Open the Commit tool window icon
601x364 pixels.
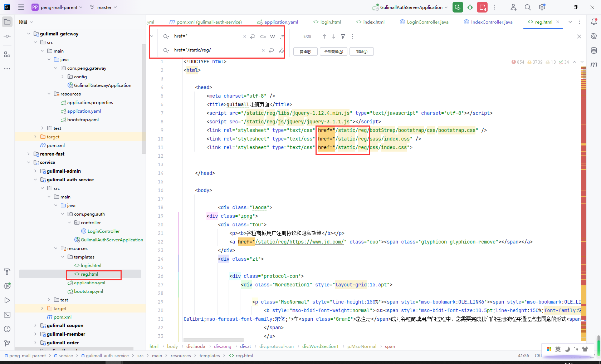tap(7, 36)
